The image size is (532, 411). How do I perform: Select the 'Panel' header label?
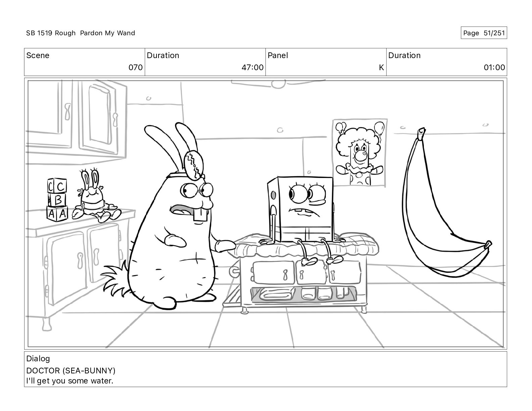click(278, 55)
